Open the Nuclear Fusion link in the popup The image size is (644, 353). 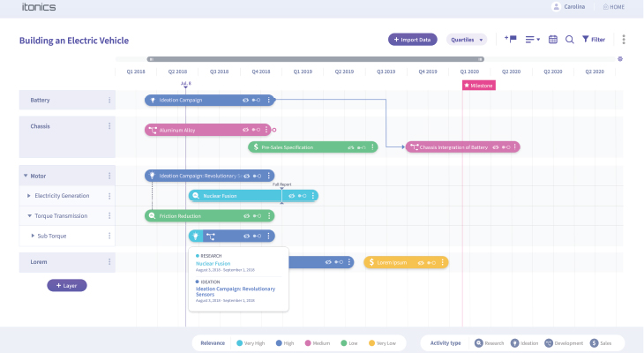213,263
